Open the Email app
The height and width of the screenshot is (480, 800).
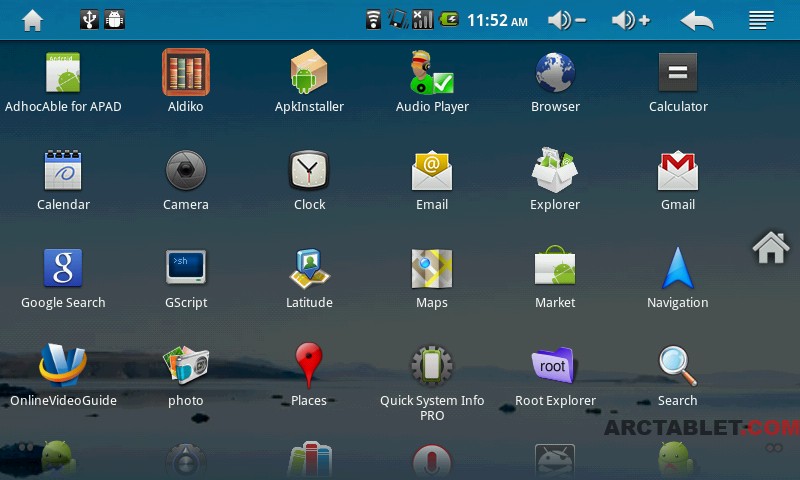(x=432, y=170)
